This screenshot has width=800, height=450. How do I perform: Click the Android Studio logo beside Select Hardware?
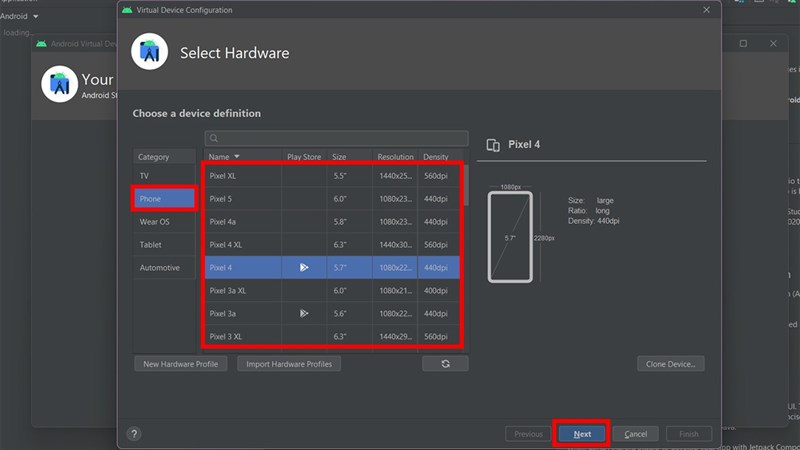tap(150, 52)
